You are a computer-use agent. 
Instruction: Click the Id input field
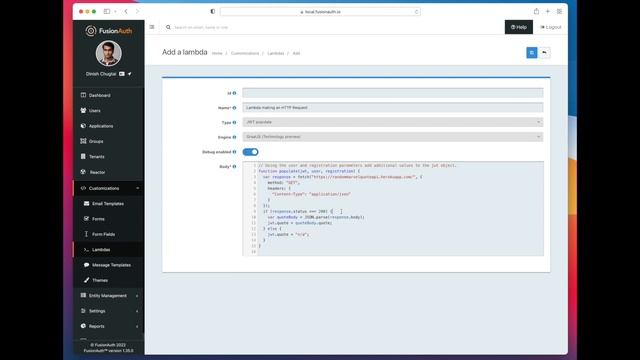pos(393,93)
